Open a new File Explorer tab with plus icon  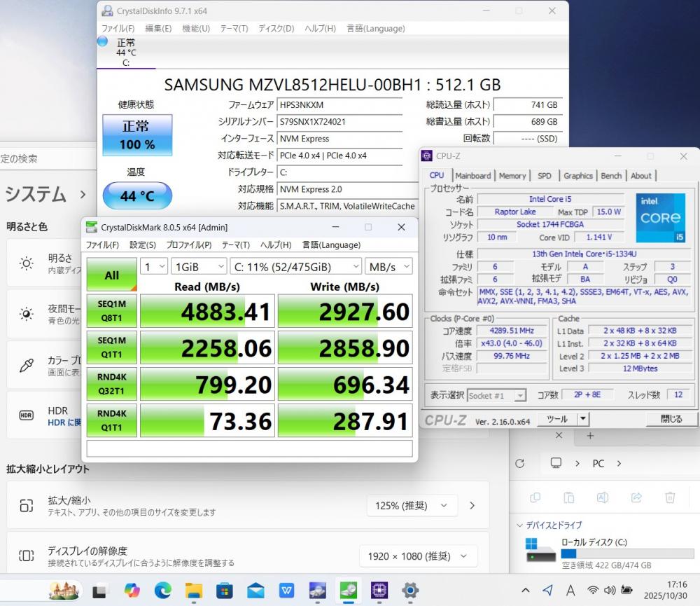tap(590, 436)
